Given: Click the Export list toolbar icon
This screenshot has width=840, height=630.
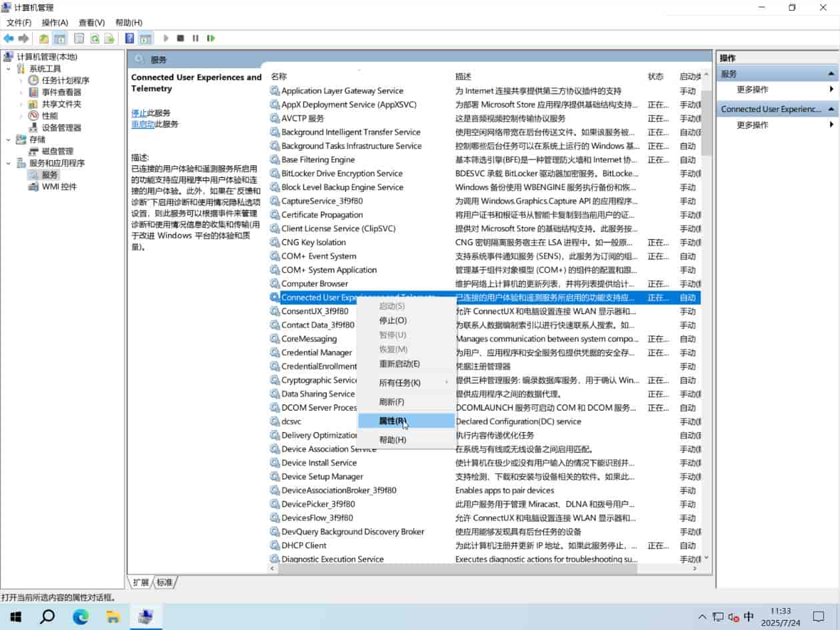Looking at the screenshot, I should [109, 39].
